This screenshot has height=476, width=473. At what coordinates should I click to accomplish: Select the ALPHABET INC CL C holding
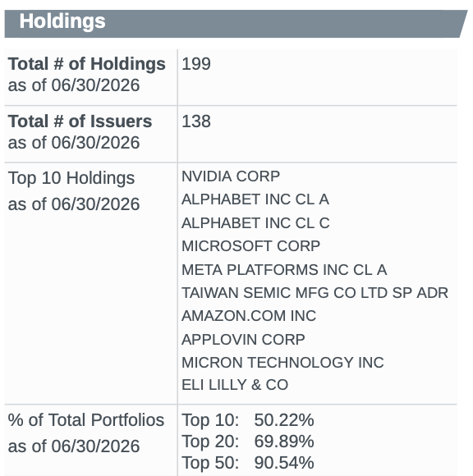click(x=255, y=223)
